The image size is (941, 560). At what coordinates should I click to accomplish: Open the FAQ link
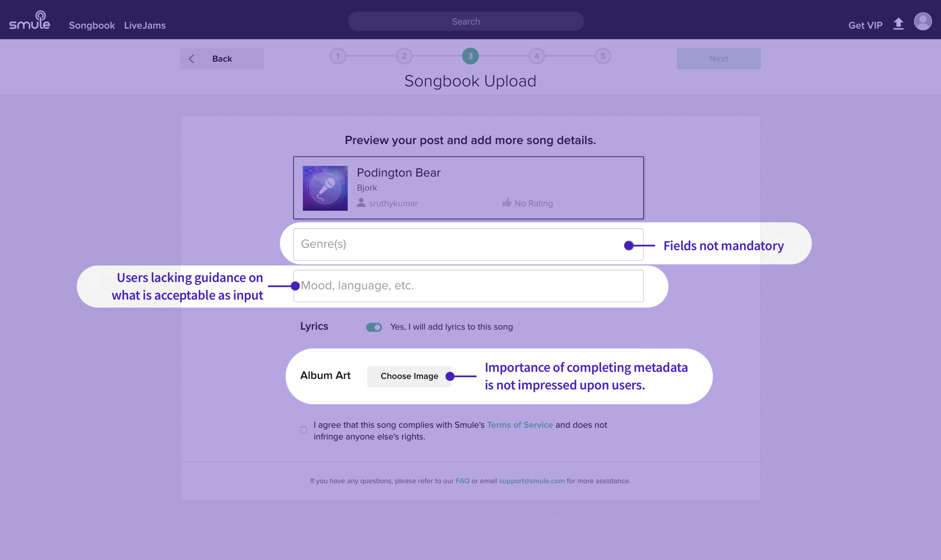463,481
